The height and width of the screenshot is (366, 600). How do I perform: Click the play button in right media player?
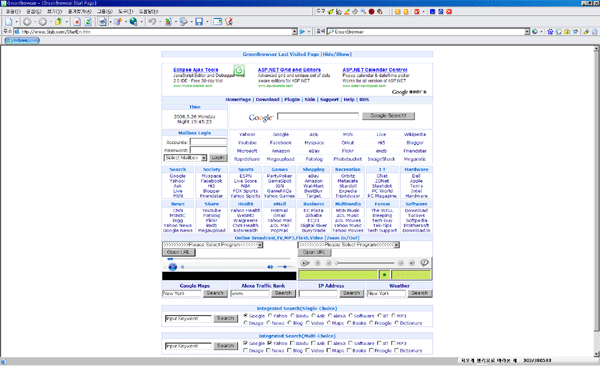click(x=305, y=263)
